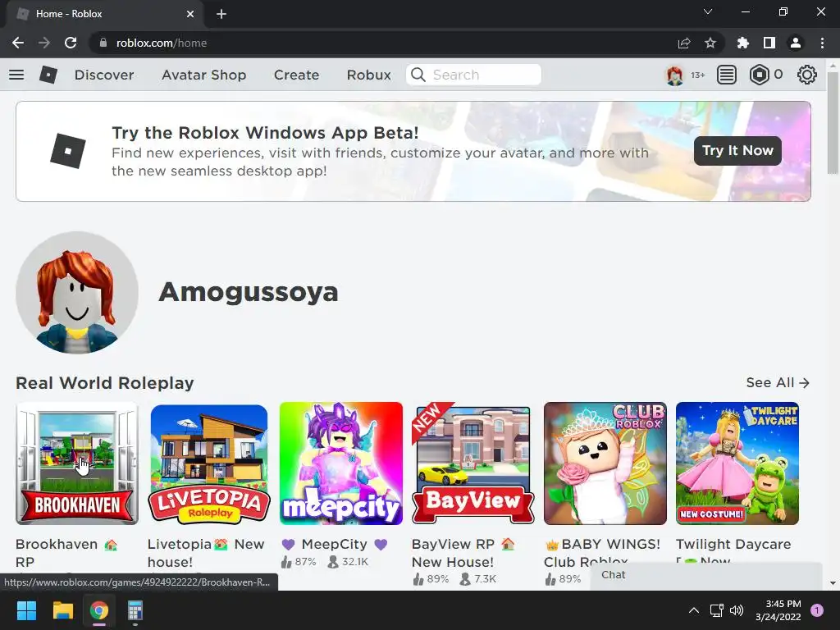Click the scrollbar down arrow

pos(833,583)
